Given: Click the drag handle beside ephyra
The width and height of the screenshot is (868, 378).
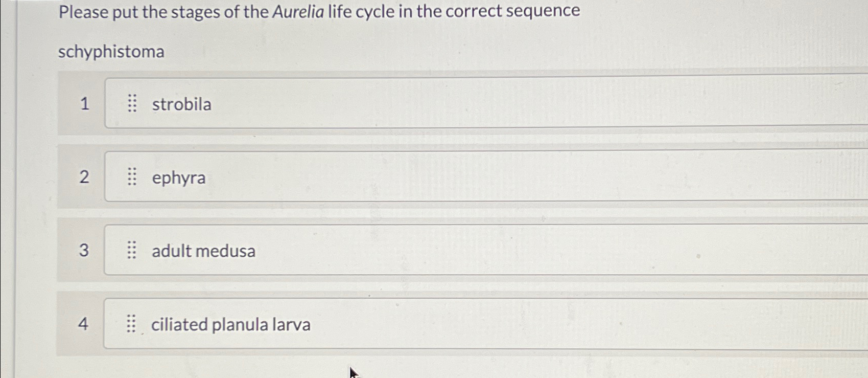Looking at the screenshot, I should pos(132,178).
